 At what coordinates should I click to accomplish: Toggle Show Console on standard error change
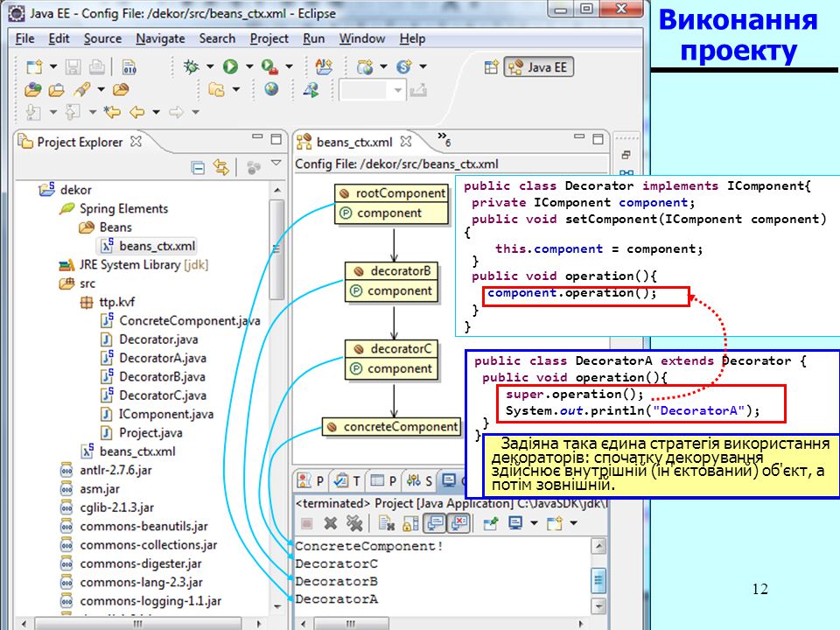click(x=459, y=523)
